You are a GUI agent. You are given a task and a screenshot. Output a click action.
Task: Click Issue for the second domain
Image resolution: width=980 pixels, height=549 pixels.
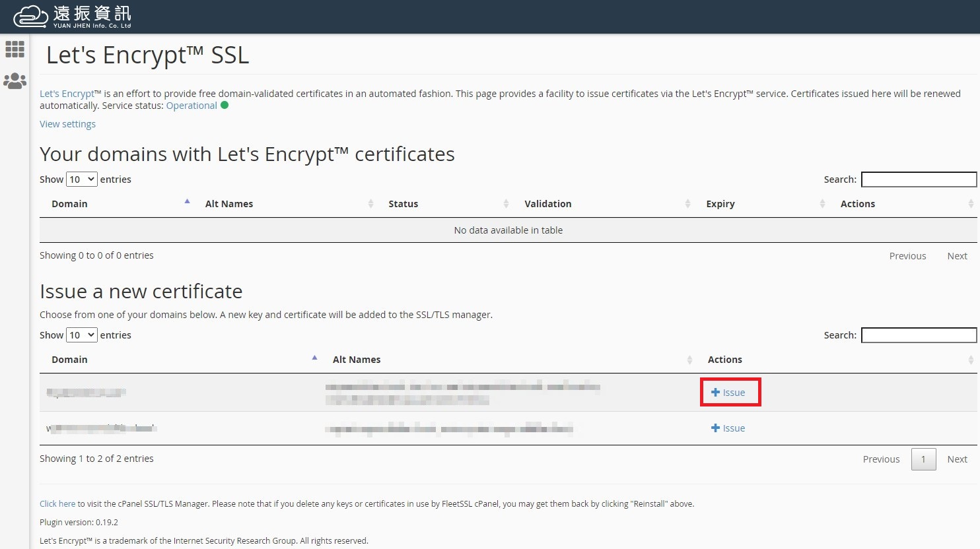(x=728, y=428)
